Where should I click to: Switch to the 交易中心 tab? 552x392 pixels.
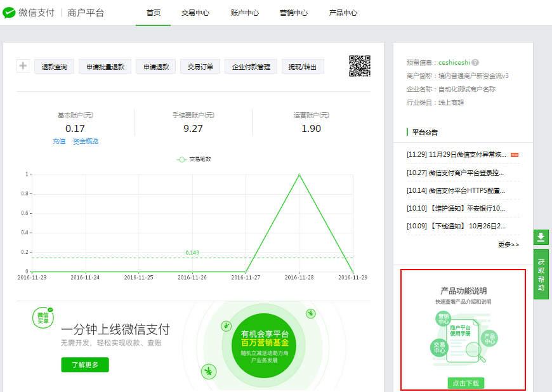pos(195,13)
